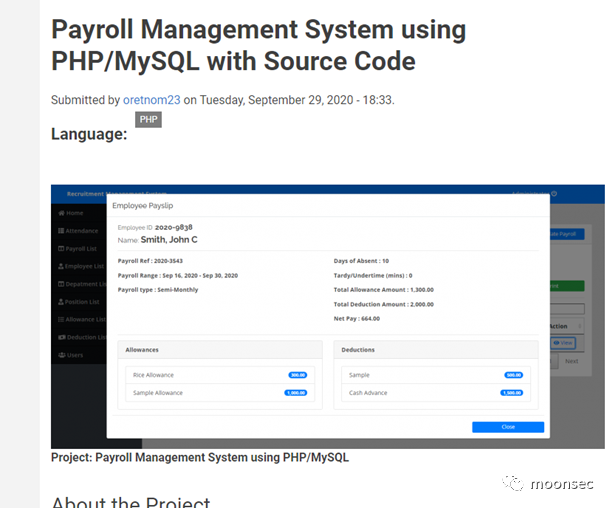Click the Payroll type Semi-Monthly text

(x=158, y=290)
